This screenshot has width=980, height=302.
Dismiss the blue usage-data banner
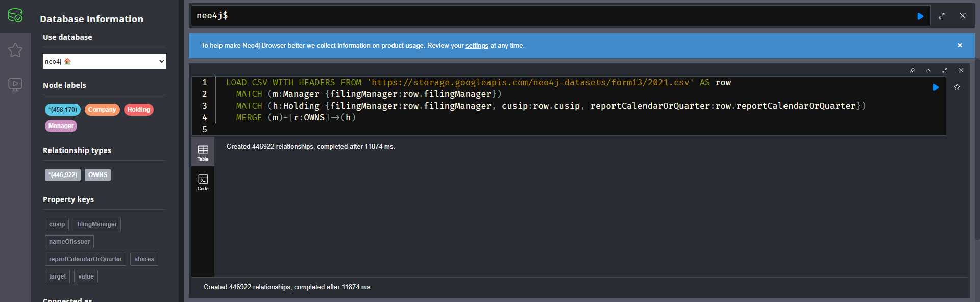pyautogui.click(x=960, y=45)
